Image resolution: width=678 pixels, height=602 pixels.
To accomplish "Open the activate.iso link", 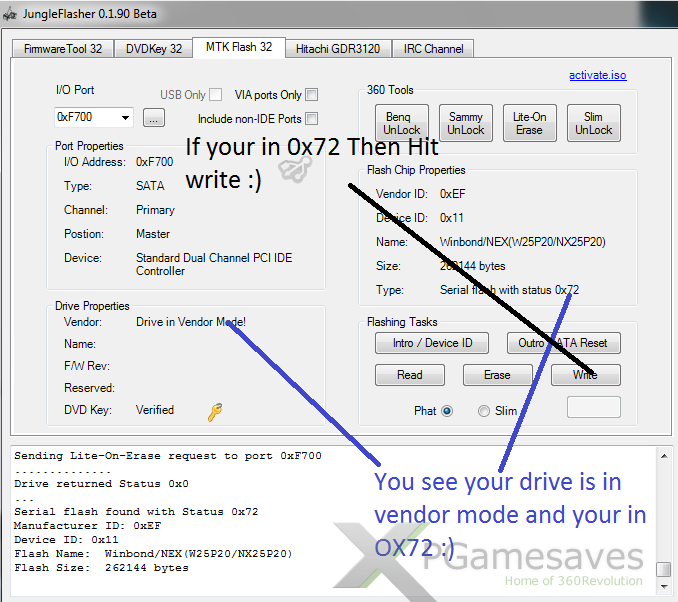I will tap(598, 75).
